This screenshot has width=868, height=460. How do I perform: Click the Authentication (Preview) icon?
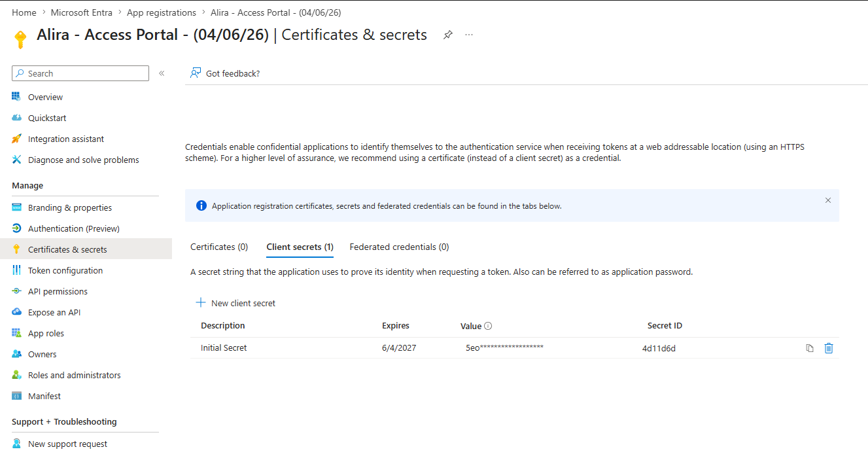pyautogui.click(x=16, y=228)
